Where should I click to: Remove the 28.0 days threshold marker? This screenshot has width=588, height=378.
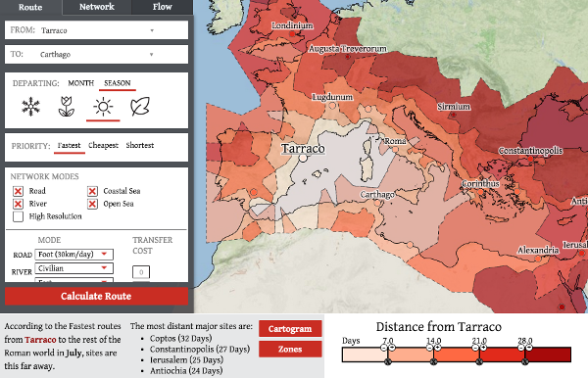(x=525, y=362)
